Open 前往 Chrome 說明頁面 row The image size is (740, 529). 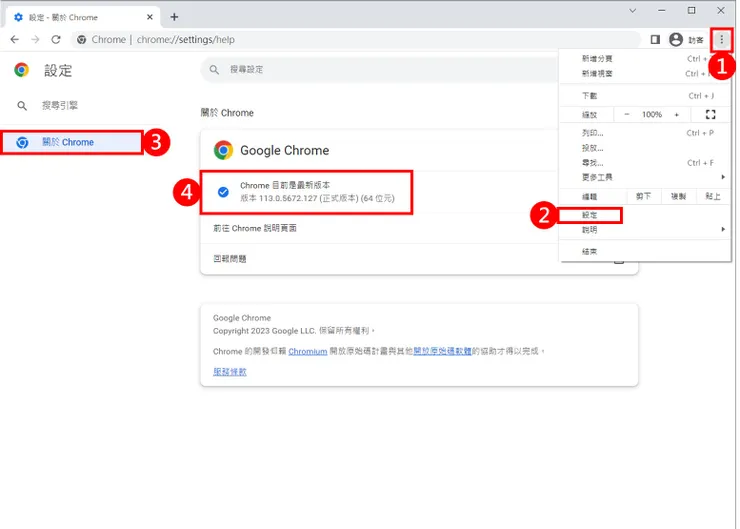(x=381, y=229)
